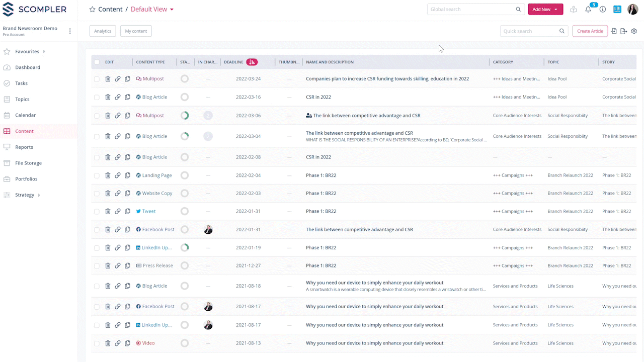The height and width of the screenshot is (362, 644).
Task: Click into the Global search field
Action: (470, 10)
